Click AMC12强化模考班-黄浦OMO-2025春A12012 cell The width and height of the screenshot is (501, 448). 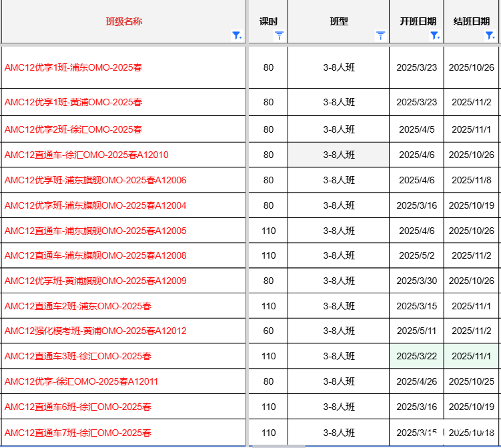tap(123, 331)
